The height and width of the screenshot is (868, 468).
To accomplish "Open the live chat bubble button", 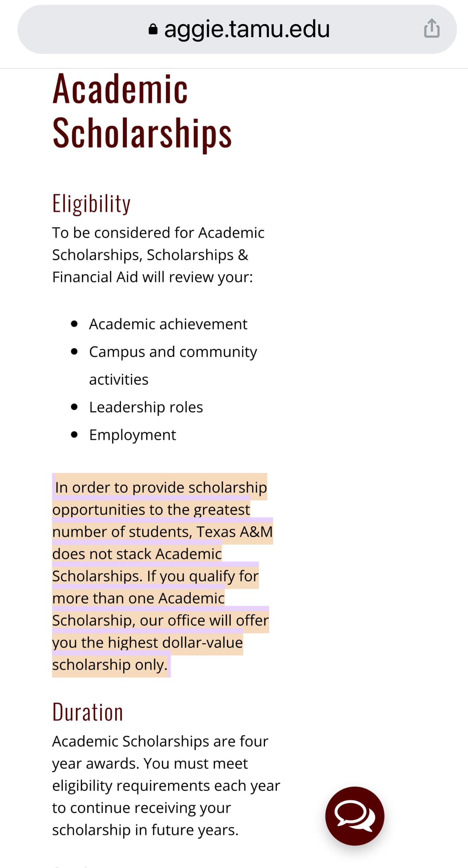I will tap(355, 816).
